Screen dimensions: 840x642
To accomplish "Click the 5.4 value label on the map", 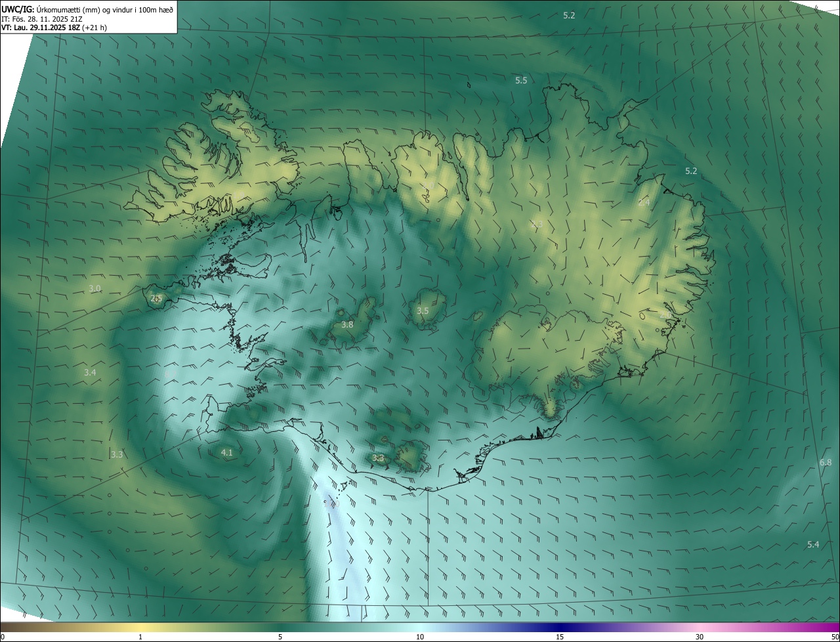I will tap(813, 544).
